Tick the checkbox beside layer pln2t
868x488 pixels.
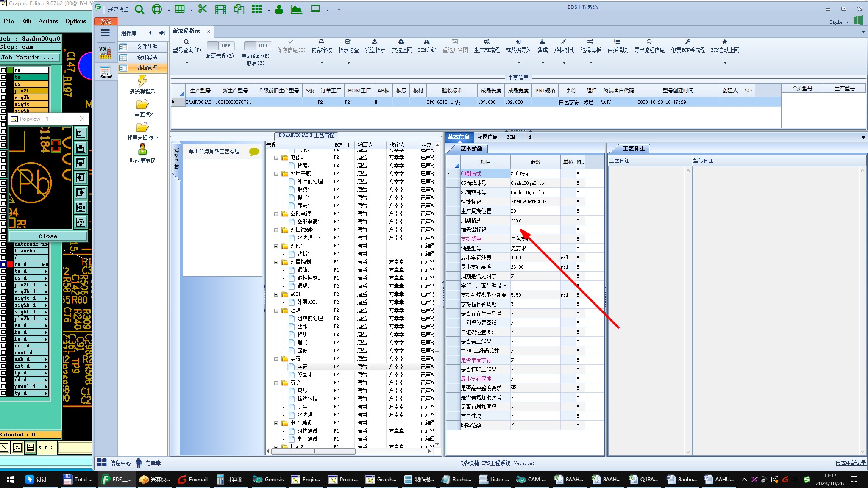pyautogui.click(x=3, y=91)
